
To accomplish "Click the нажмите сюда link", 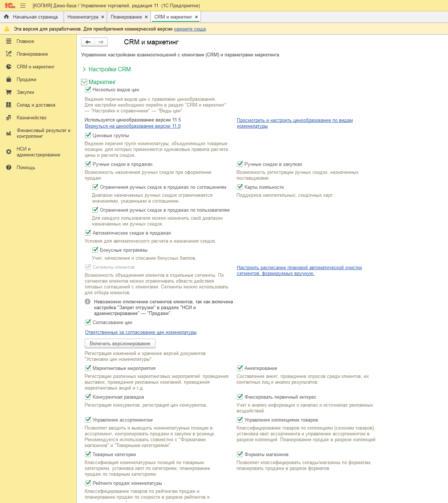I will [x=190, y=29].
